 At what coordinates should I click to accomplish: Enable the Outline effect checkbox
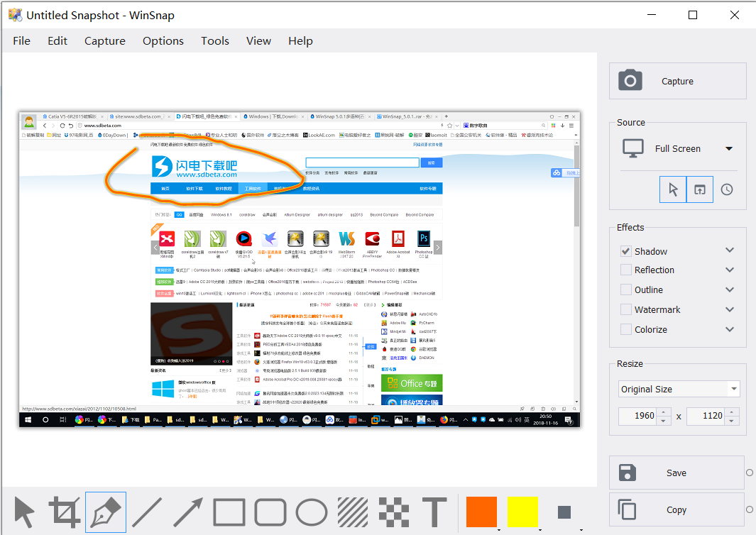(x=626, y=289)
